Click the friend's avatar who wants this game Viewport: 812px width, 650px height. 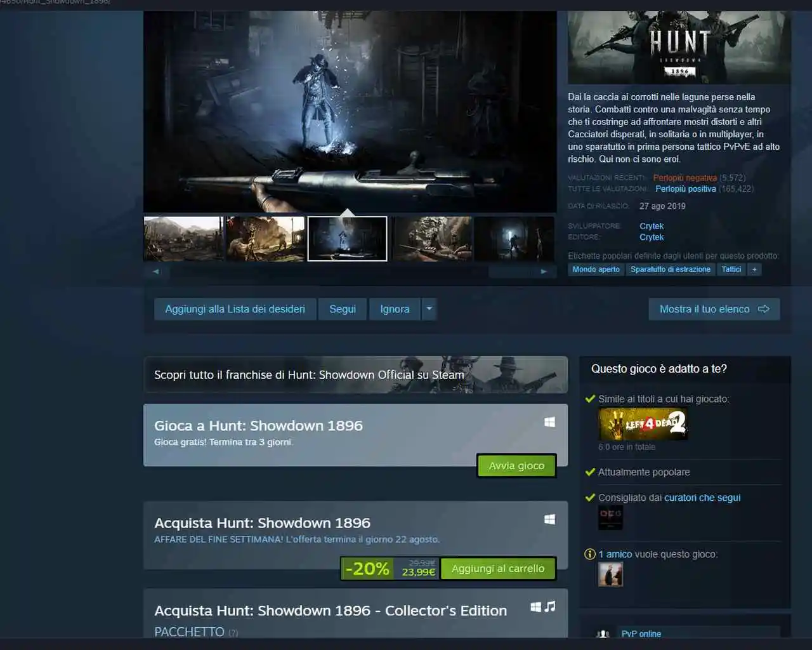click(610, 574)
